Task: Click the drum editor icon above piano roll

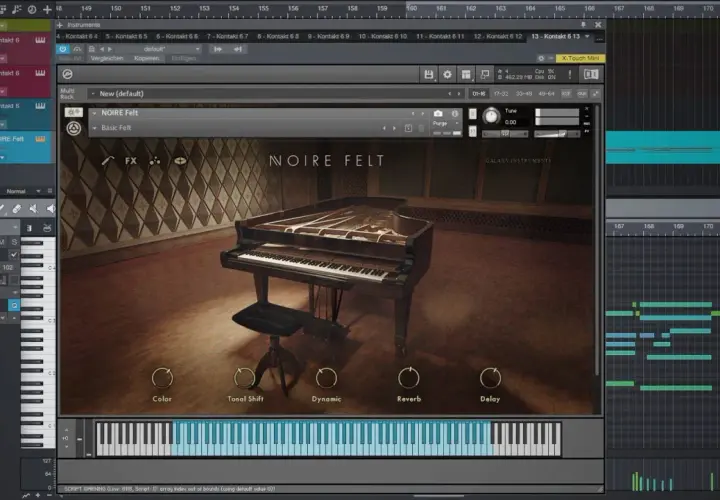Action: (47, 228)
